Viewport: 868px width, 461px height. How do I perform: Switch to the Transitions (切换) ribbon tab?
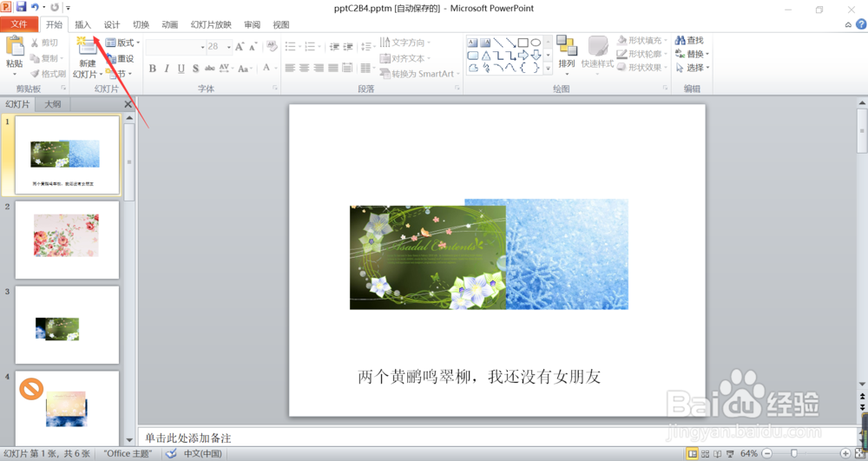click(x=141, y=24)
